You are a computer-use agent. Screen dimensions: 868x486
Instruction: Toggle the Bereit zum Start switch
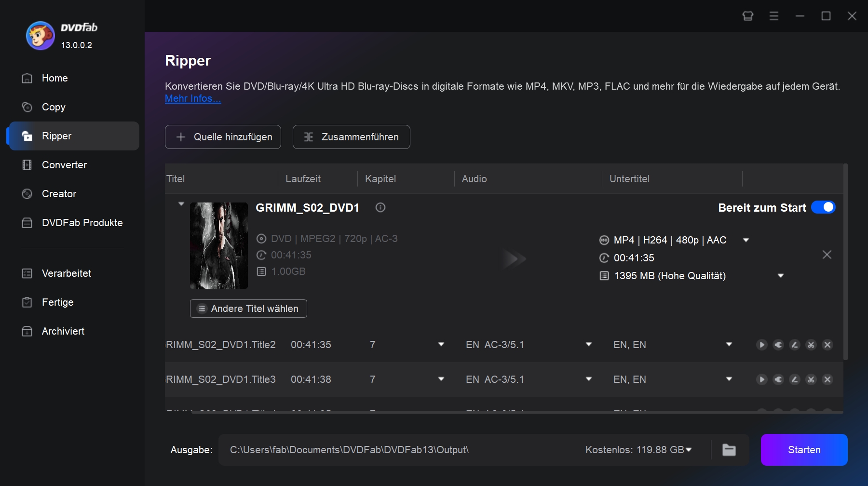[823, 207]
